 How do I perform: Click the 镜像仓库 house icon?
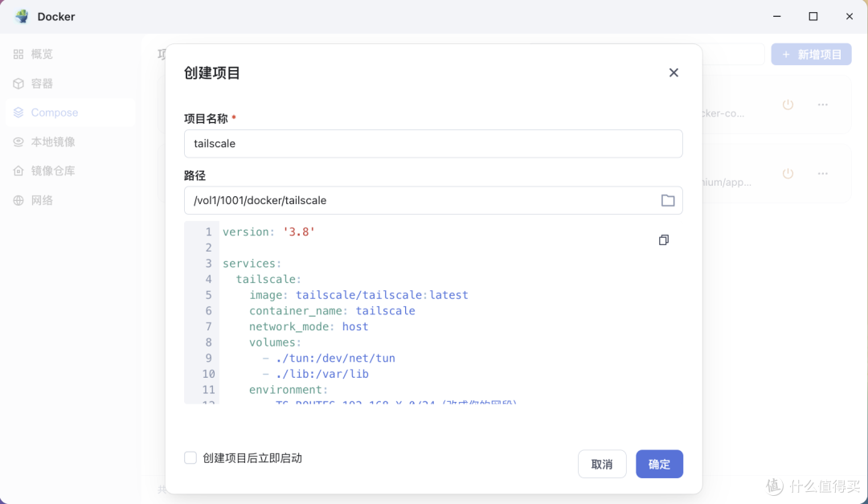pos(18,170)
